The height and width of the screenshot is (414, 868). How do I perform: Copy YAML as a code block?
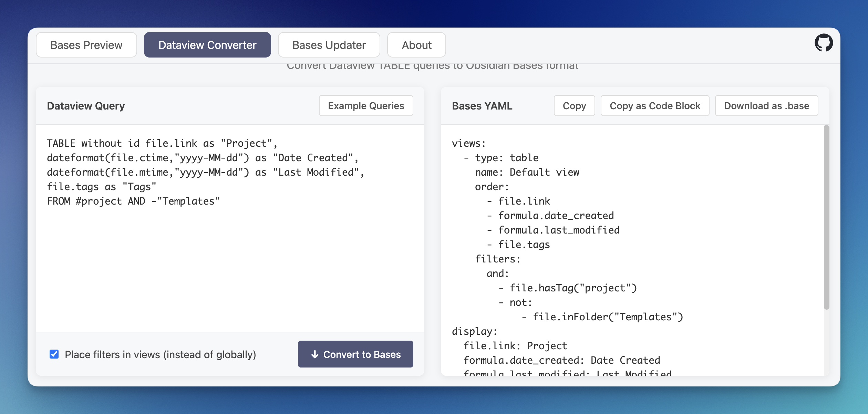coord(654,106)
